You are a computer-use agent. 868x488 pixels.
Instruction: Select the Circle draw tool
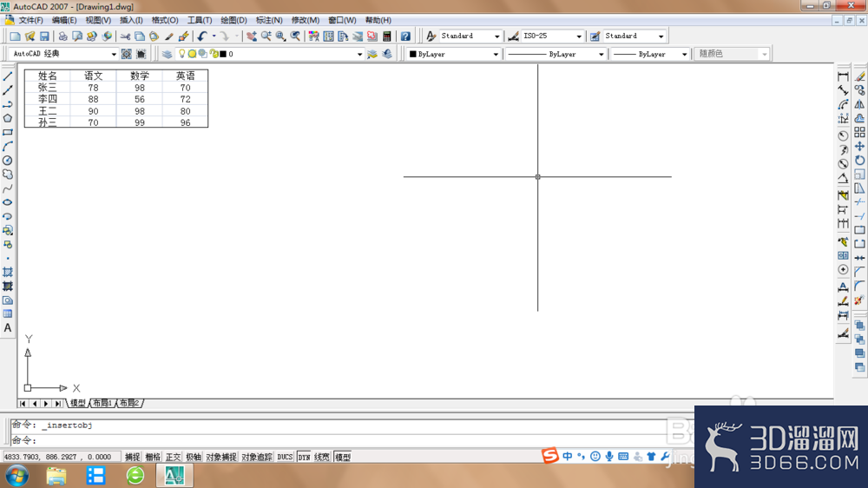click(8, 161)
